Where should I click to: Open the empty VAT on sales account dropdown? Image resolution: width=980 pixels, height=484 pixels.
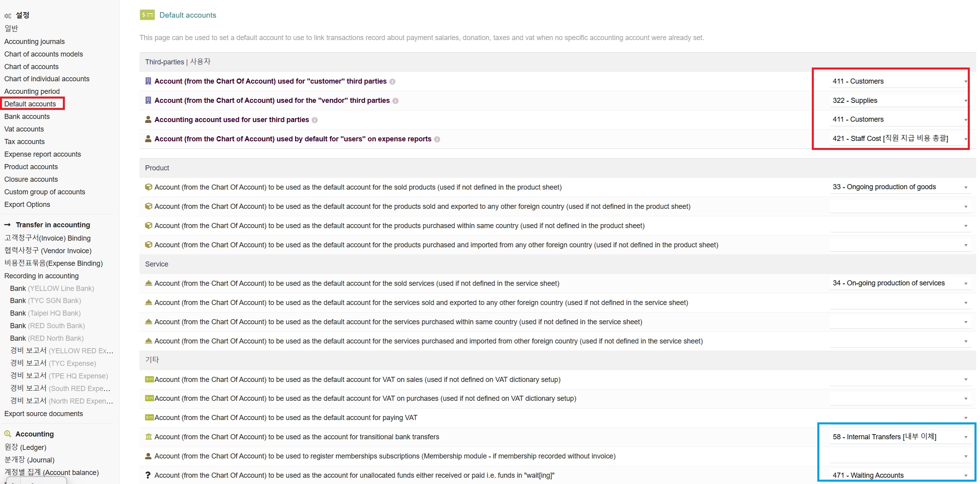tap(899, 380)
